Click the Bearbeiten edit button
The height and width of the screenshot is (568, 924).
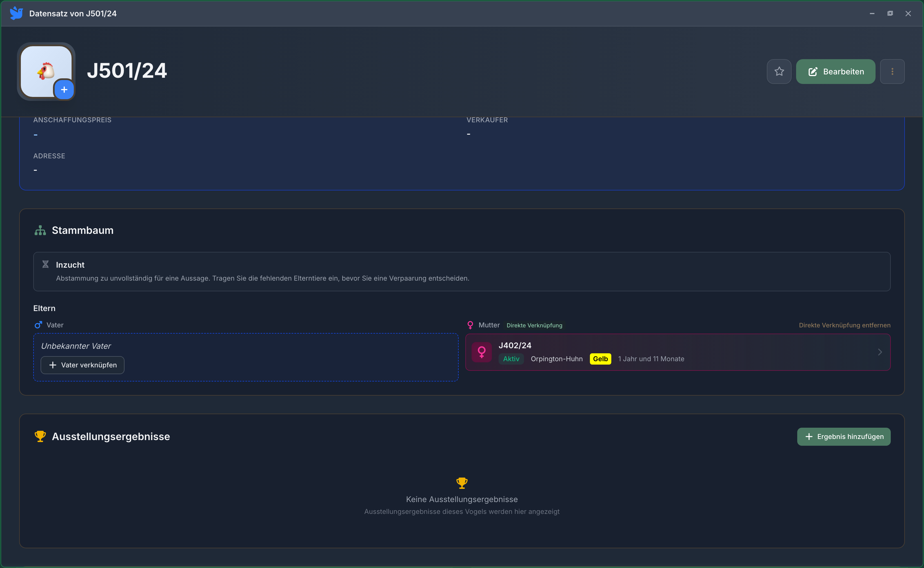(835, 71)
